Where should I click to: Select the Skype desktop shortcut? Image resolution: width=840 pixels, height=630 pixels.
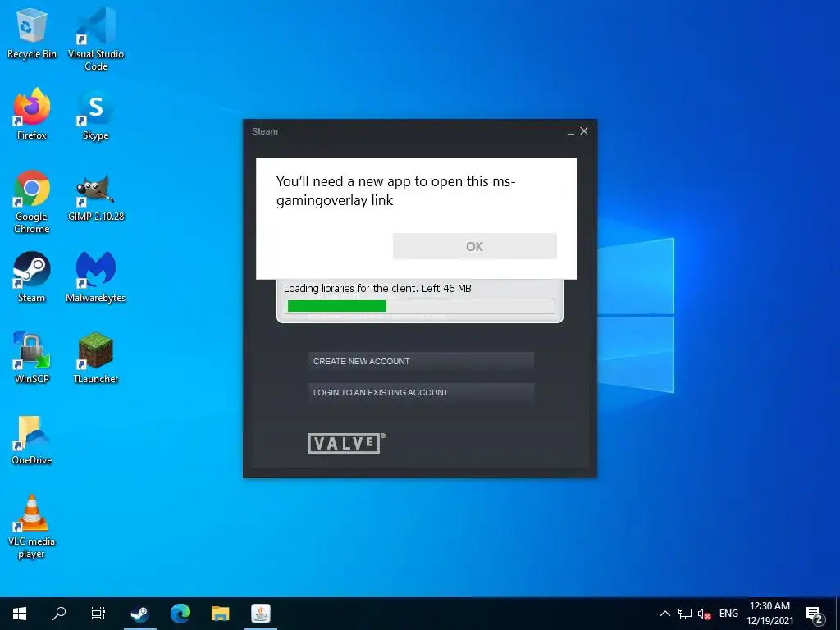pos(96,115)
